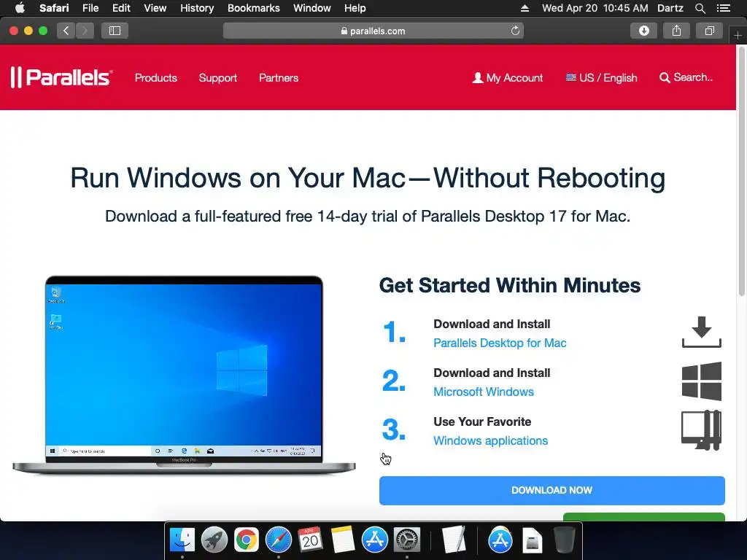This screenshot has width=747, height=560.
Task: Expand the Partners navigation menu
Action: 279,77
